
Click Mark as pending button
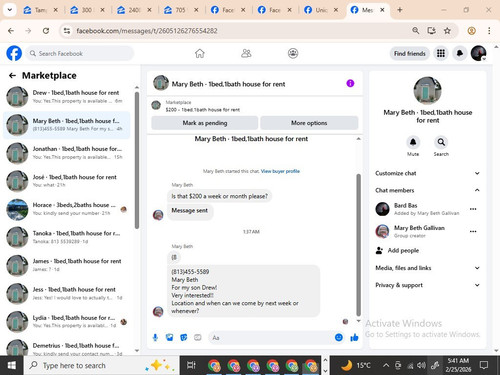coord(205,123)
